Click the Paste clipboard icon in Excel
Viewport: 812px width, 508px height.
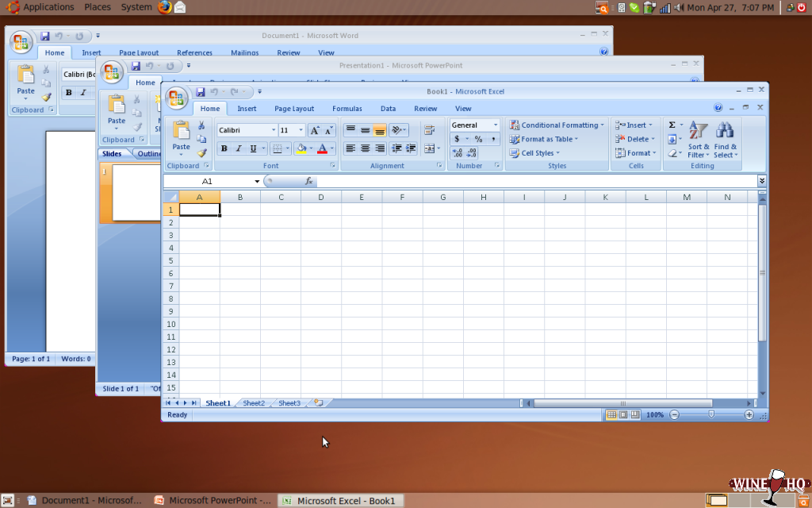point(182,130)
